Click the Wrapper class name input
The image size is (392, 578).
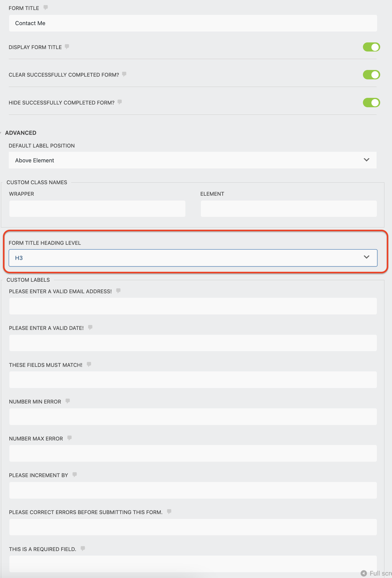pyautogui.click(x=97, y=209)
